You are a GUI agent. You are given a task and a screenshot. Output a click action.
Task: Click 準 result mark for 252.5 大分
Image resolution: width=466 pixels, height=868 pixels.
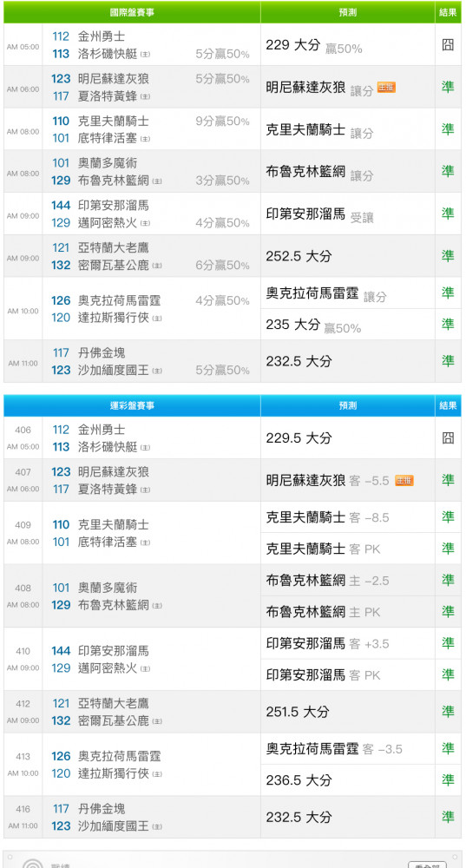pyautogui.click(x=448, y=256)
